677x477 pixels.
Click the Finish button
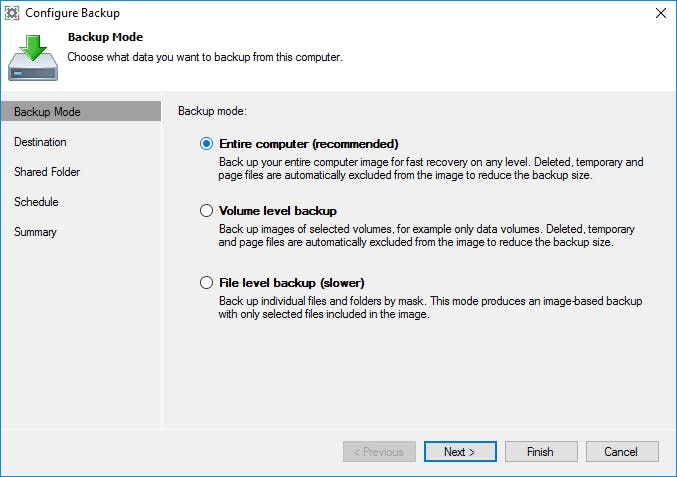point(541,452)
